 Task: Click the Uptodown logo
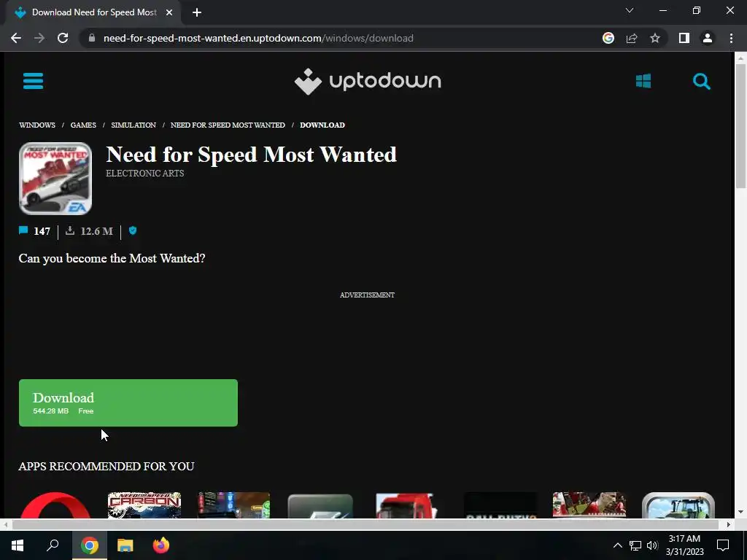(368, 82)
